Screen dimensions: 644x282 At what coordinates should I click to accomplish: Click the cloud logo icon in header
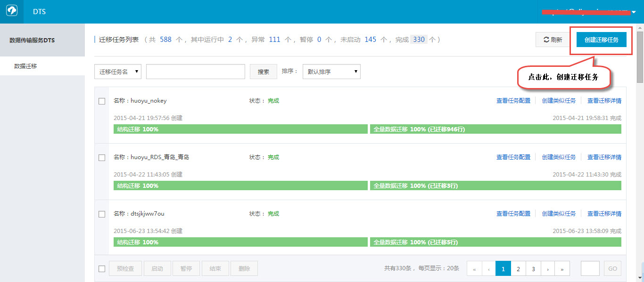tap(11, 12)
